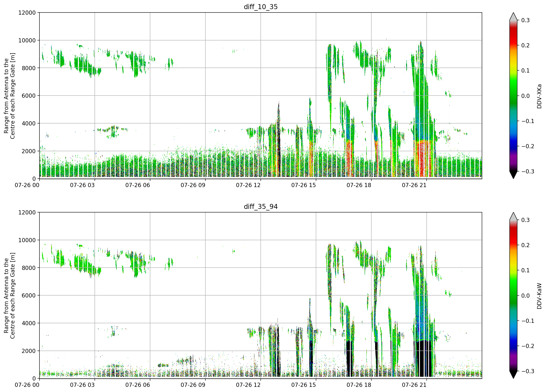Click the black lower arrow of DDV-XKa colorbar
The image size is (546, 392).
(513, 175)
